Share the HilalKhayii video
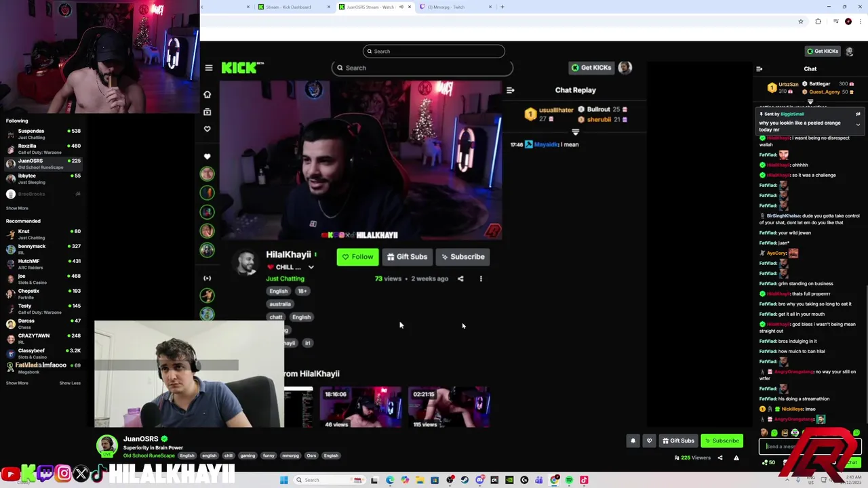This screenshot has height=488, width=868. (460, 279)
